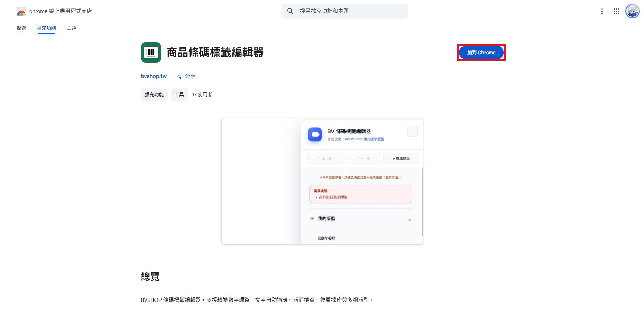Select the 擴充功能 tab
Screen dimensions: 644x309
coord(46,28)
